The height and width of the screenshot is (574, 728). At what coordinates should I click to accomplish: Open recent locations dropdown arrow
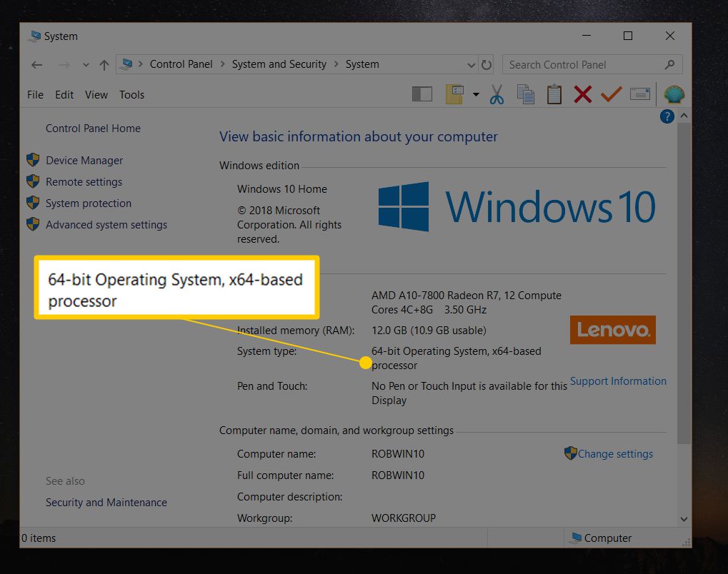click(x=86, y=65)
